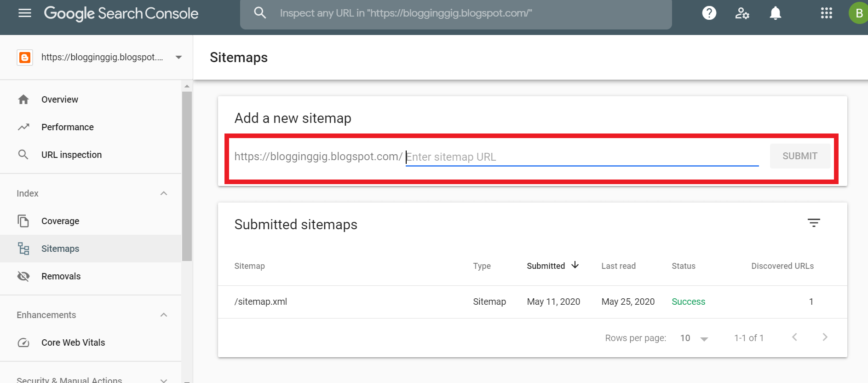The image size is (868, 383).
Task: Sort by the Last read column header
Action: click(x=618, y=266)
